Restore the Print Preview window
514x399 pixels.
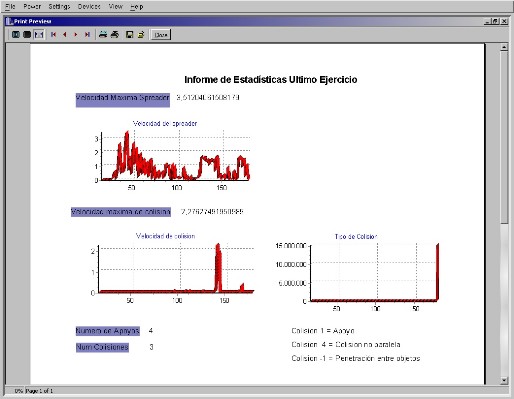496,21
